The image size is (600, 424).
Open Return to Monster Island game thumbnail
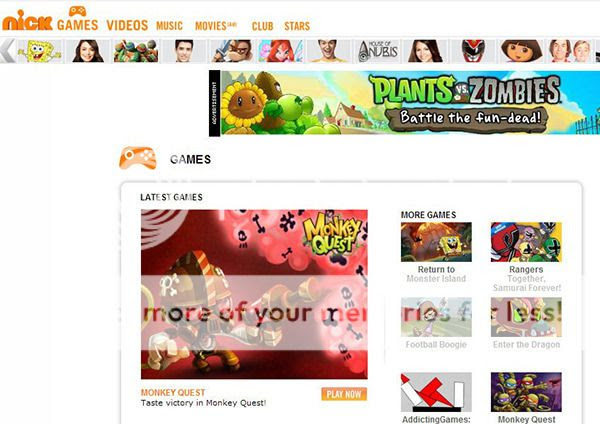(436, 242)
